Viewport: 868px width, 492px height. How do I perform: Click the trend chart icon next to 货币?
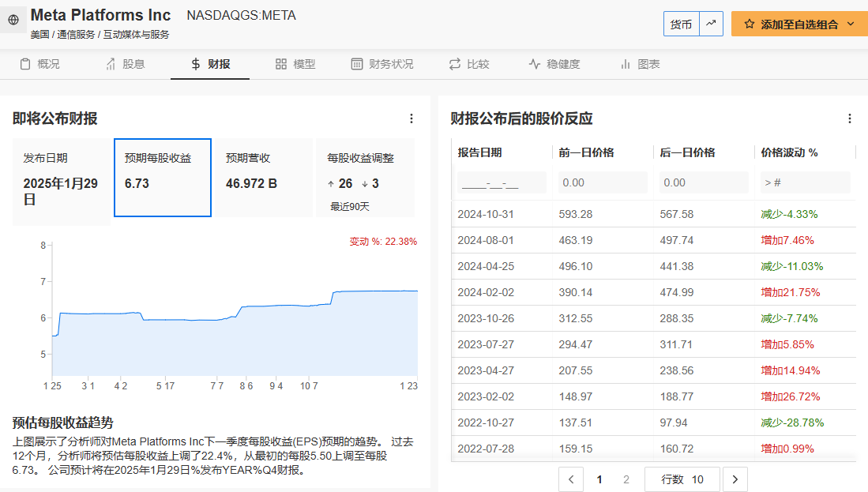pos(711,24)
